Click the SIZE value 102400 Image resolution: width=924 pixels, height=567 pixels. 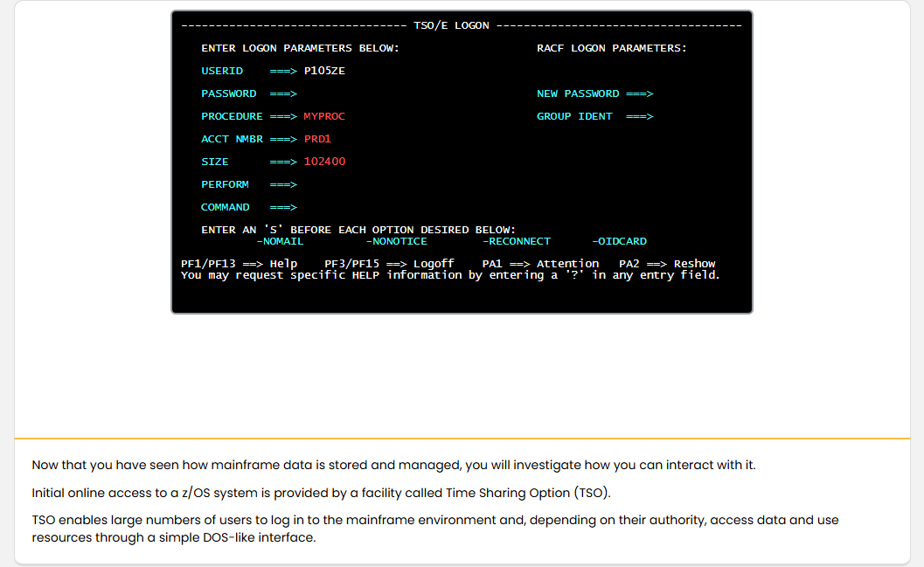click(324, 162)
